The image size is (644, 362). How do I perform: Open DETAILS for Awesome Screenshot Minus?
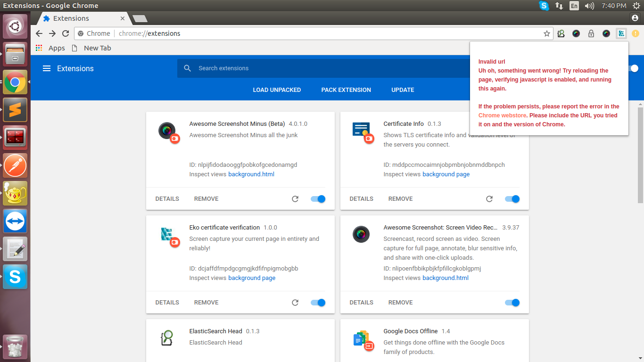click(167, 199)
